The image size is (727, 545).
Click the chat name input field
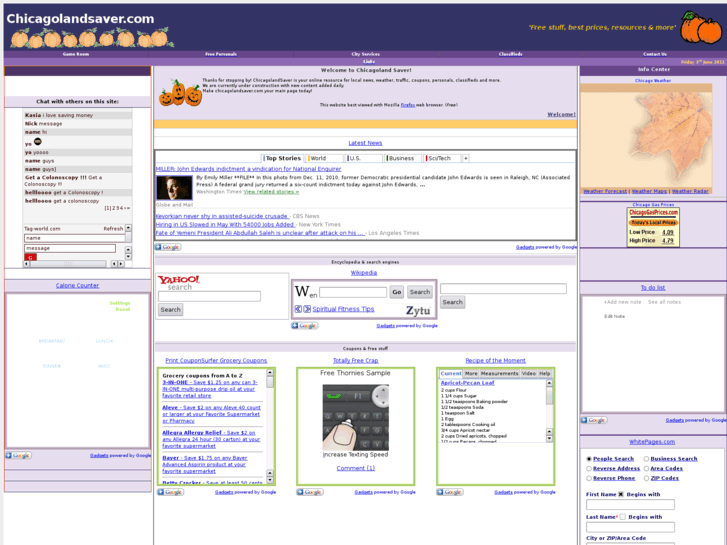75,238
